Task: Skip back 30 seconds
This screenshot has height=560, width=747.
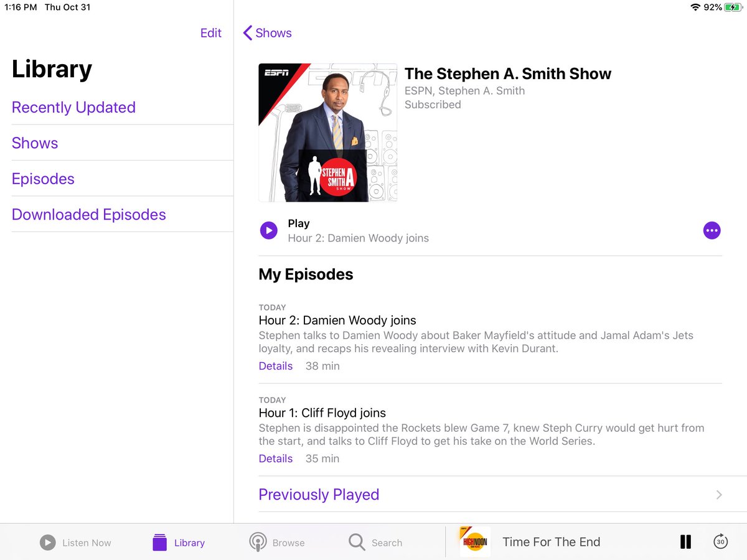Action: click(x=720, y=542)
